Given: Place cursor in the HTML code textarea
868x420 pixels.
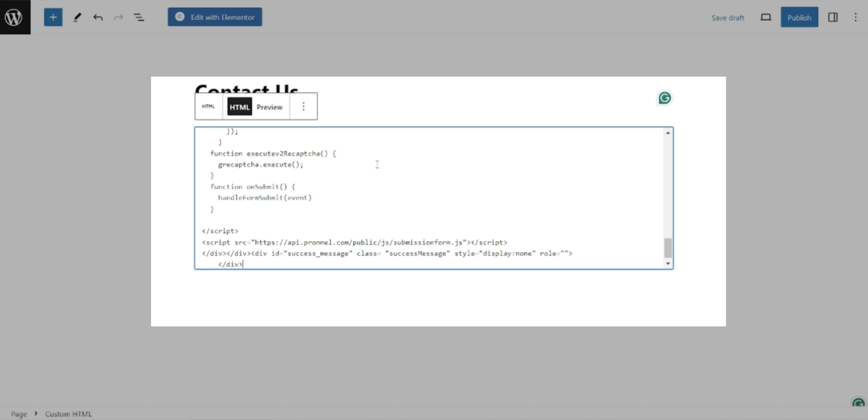Looking at the screenshot, I should click(x=434, y=198).
